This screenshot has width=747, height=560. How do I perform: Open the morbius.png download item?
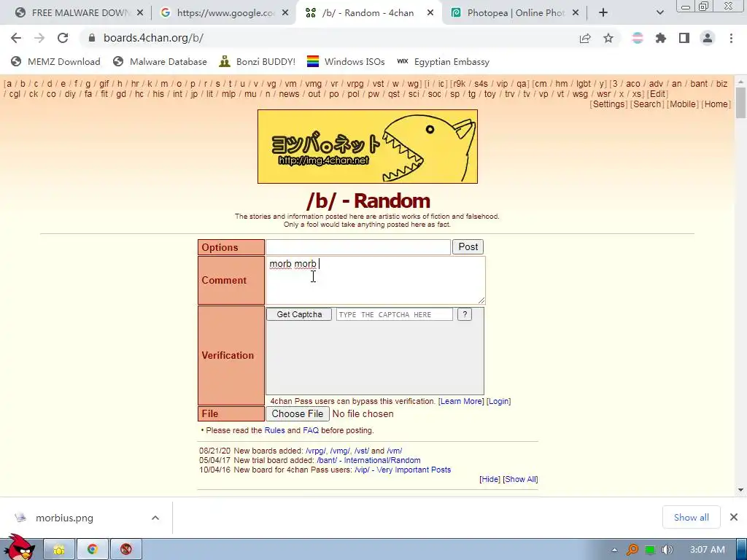(x=64, y=518)
